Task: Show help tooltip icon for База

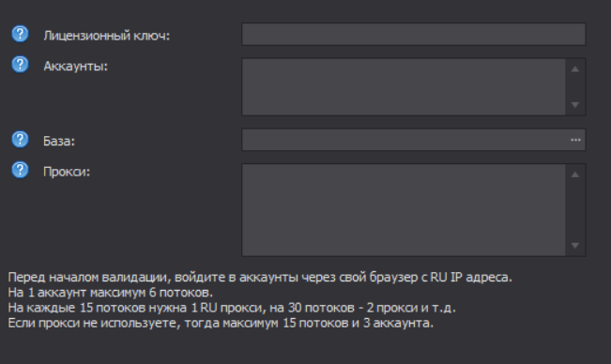Action: 20,139
